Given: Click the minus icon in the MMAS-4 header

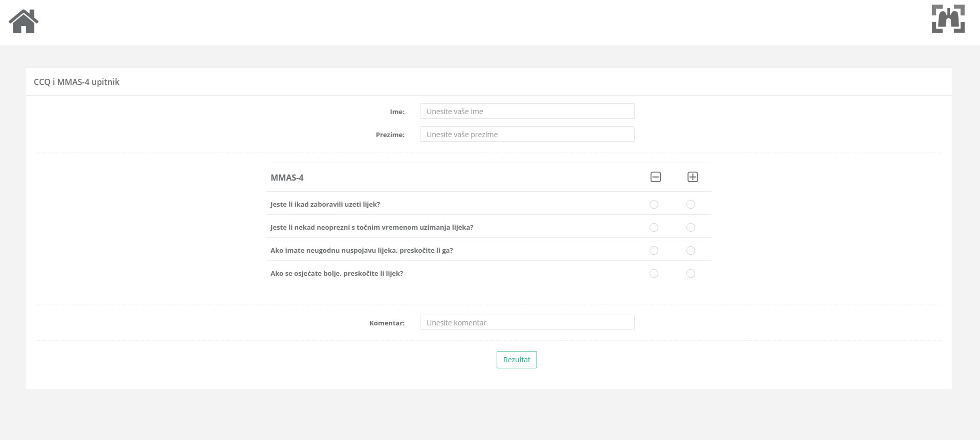Looking at the screenshot, I should [655, 177].
